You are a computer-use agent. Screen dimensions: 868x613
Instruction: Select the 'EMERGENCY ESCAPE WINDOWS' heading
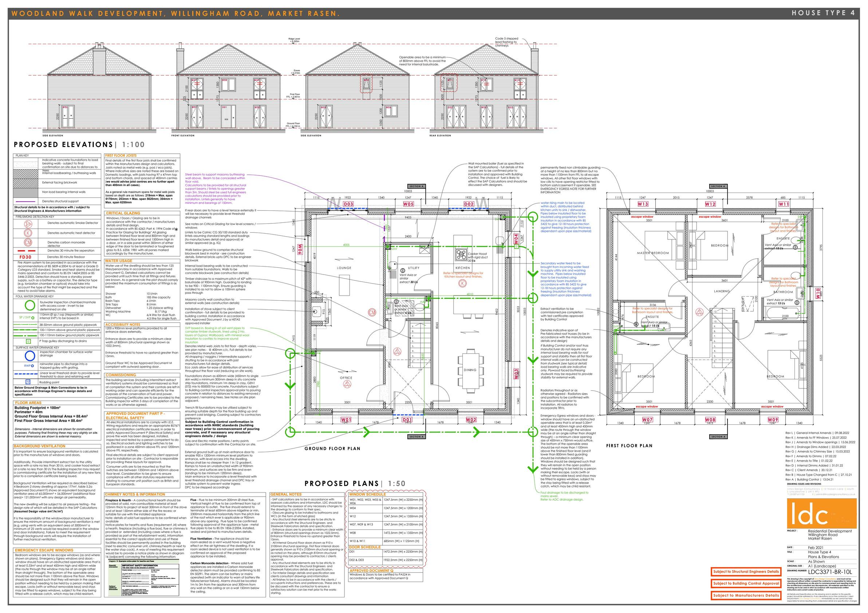(x=44, y=550)
